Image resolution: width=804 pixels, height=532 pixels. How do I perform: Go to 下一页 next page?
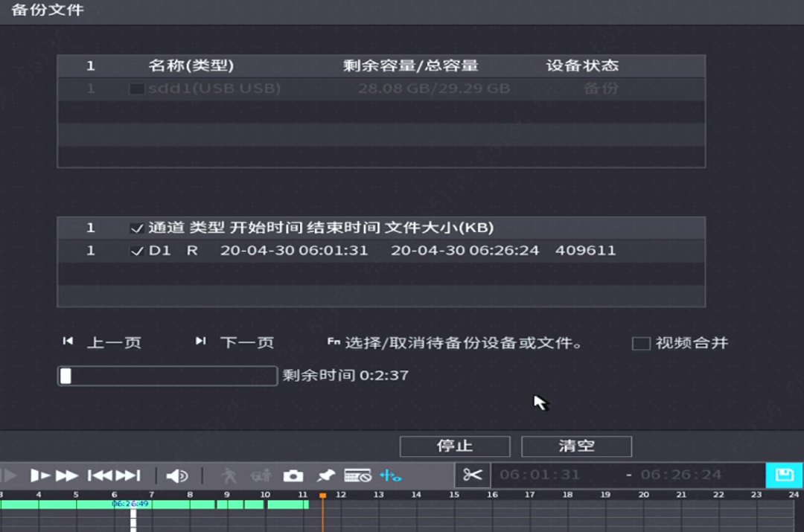click(x=247, y=342)
